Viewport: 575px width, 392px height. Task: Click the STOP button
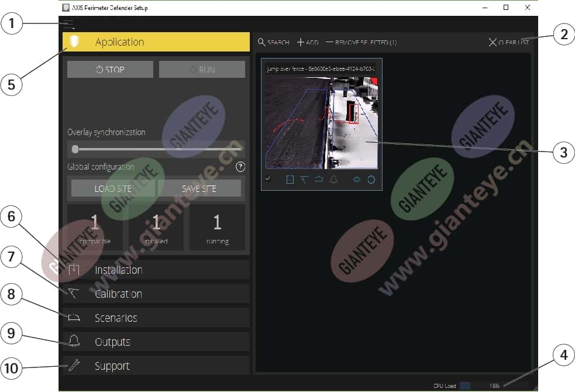coord(110,69)
